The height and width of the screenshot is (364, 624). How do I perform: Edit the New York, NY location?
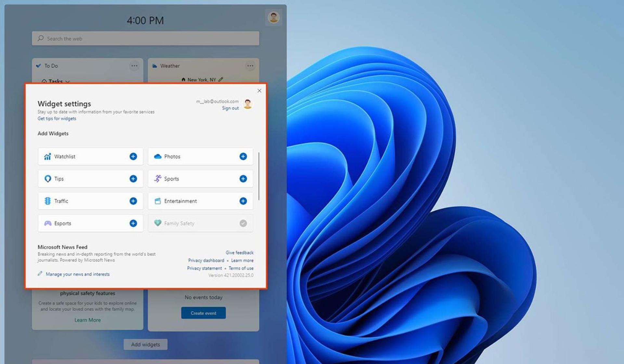221,79
